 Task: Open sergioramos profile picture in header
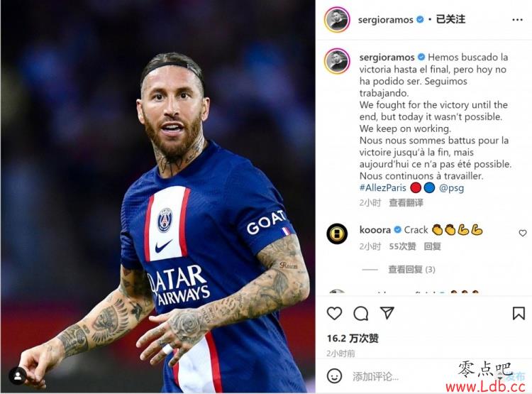click(x=337, y=20)
